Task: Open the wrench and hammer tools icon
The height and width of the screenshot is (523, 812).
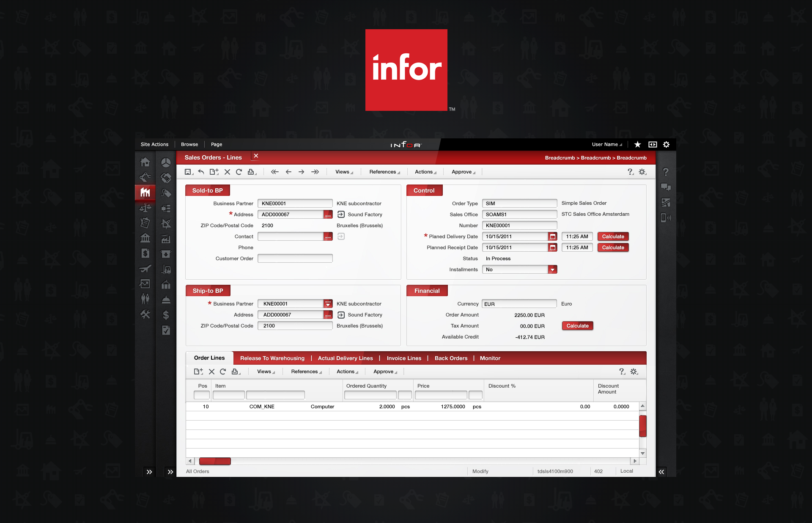Action: [x=145, y=314]
